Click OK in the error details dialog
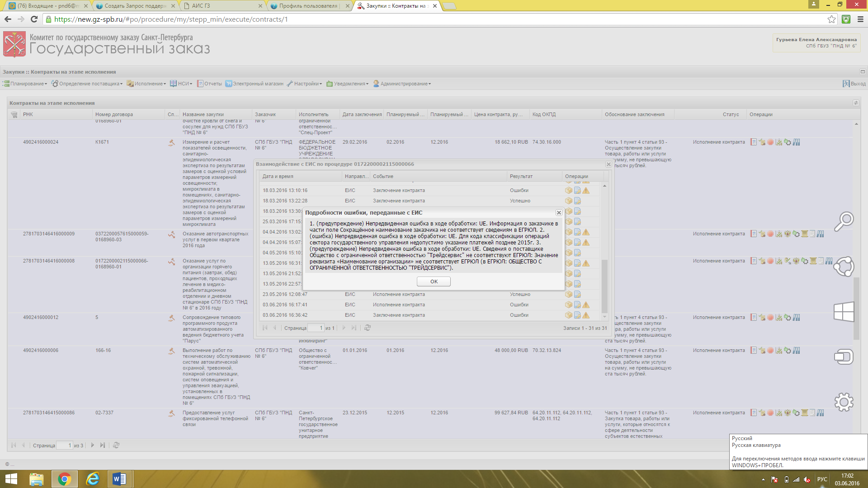The height and width of the screenshot is (488, 868). pyautogui.click(x=434, y=282)
